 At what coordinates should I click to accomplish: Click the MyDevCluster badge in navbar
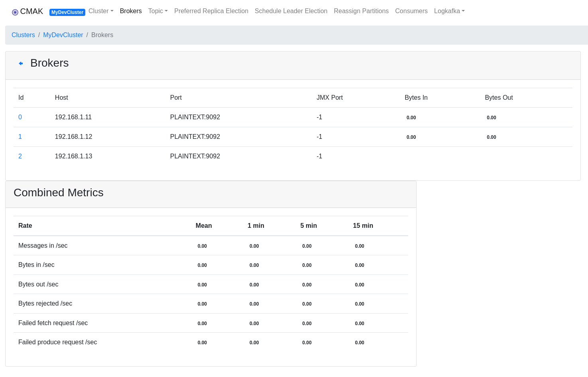(67, 12)
